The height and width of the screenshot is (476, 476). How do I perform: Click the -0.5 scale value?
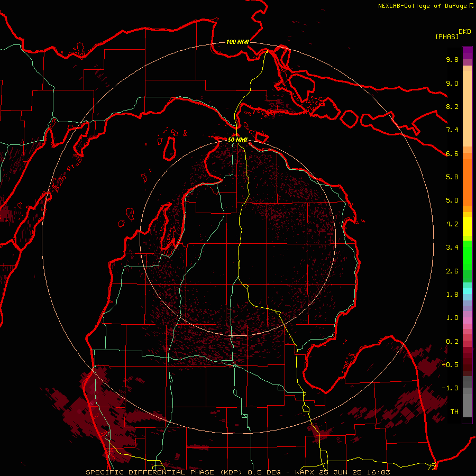click(x=450, y=365)
